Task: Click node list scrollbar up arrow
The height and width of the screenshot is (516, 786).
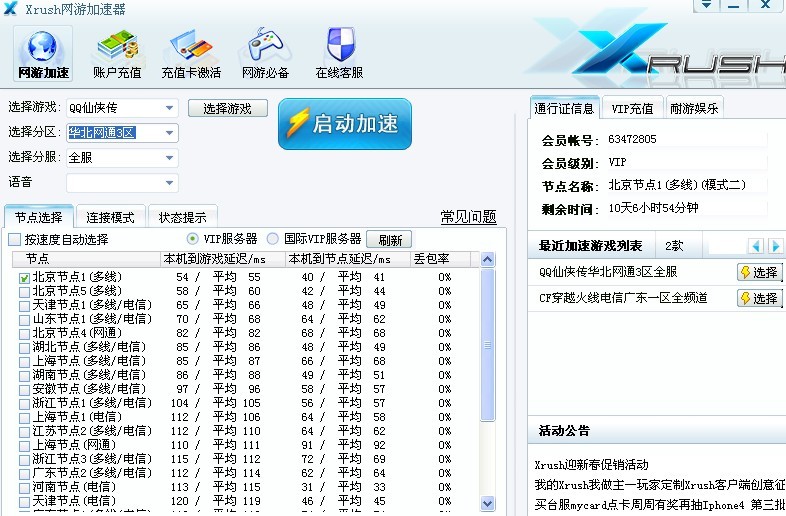Action: [487, 259]
